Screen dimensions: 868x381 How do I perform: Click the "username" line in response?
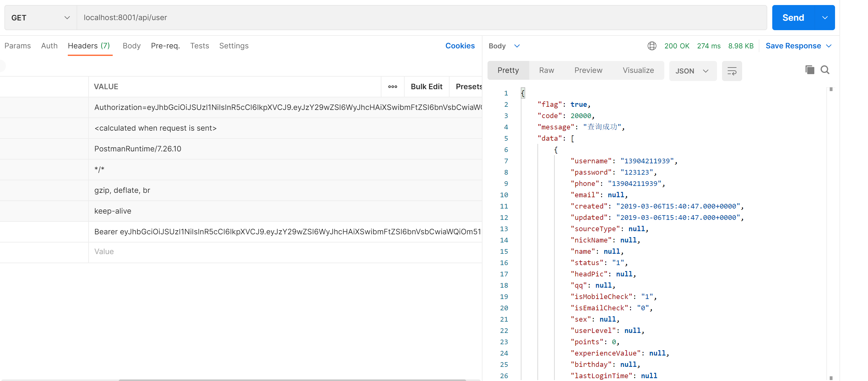(624, 161)
